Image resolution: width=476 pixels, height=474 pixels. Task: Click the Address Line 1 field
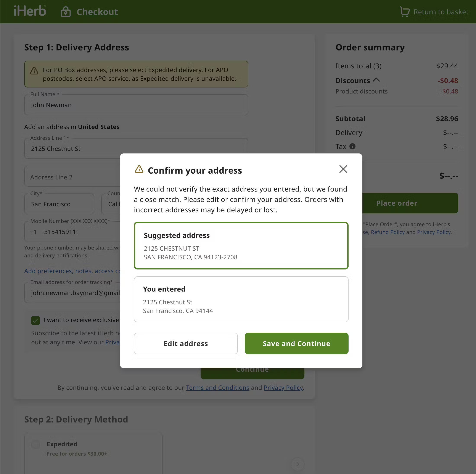coord(74,149)
